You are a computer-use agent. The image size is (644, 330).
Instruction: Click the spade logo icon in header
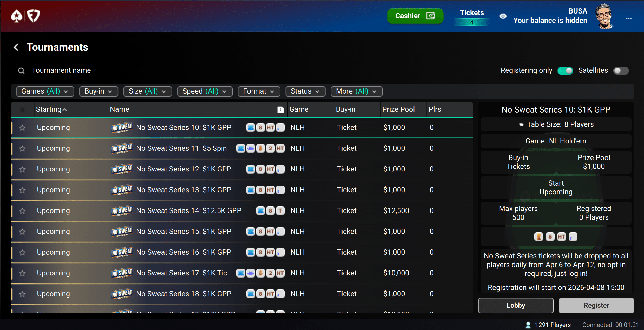tap(17, 16)
